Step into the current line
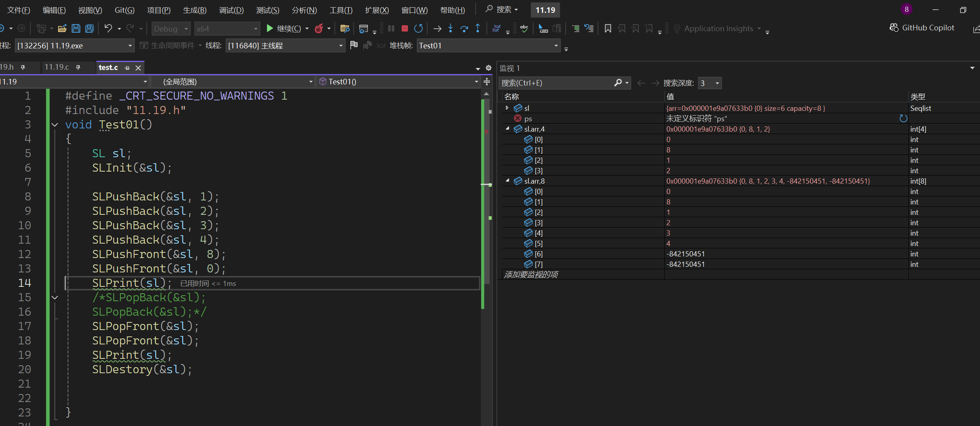 (451, 28)
